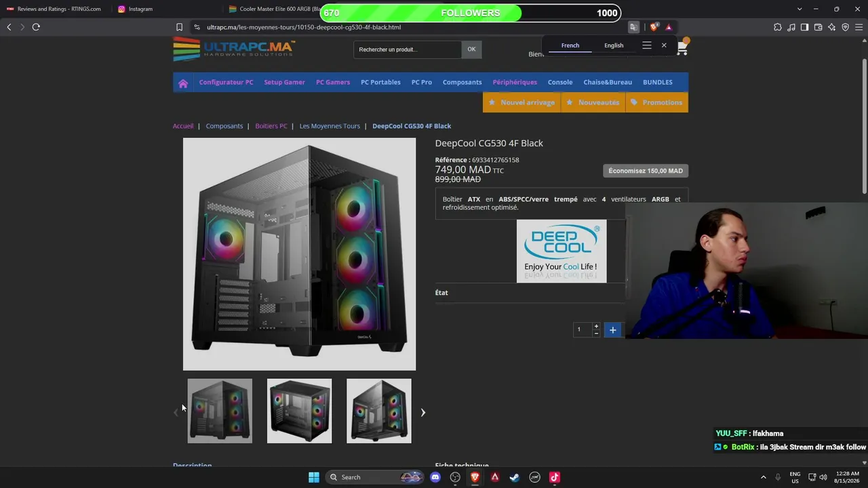Open the Setup Gamer menu

click(284, 82)
